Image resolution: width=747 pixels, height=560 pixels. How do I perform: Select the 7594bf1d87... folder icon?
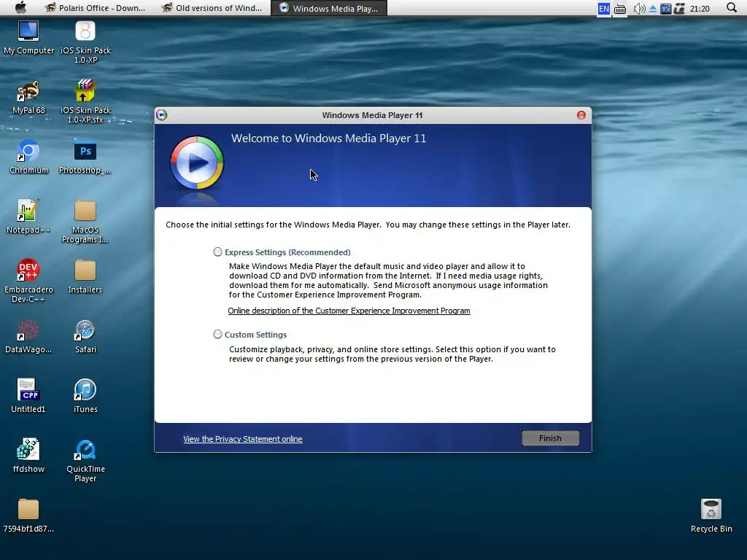tap(28, 516)
